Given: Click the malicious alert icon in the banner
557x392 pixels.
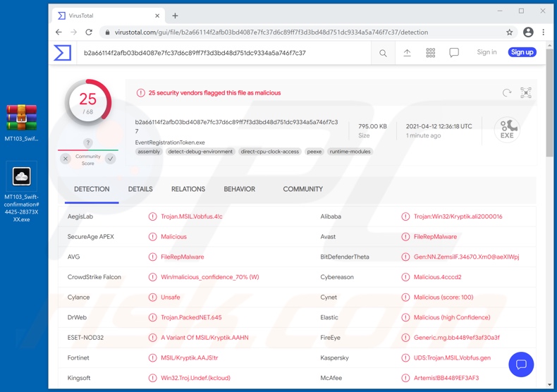Looking at the screenshot, I should pos(141,93).
